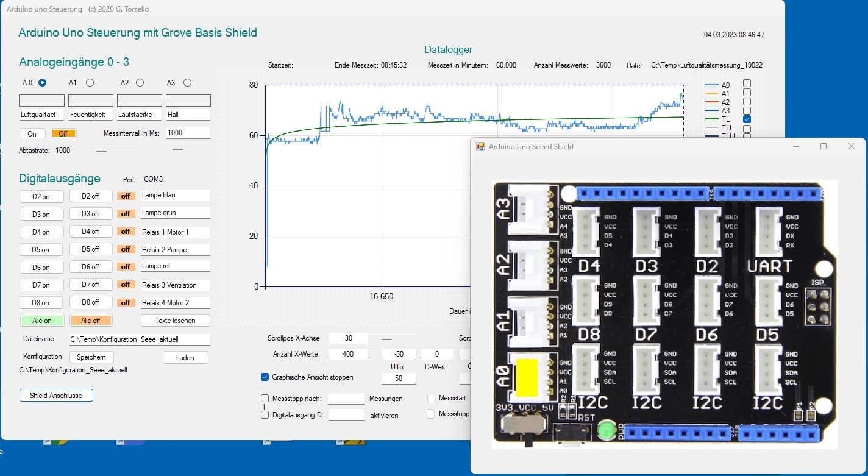Load configuration with 'Laden' button
The image size is (868, 476).
pos(185,358)
